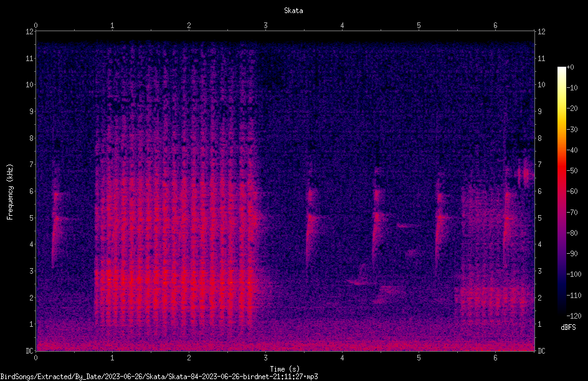Click the "10" tick on the left frequency axis
Image resolution: width=588 pixels, height=381 pixels.
point(30,85)
